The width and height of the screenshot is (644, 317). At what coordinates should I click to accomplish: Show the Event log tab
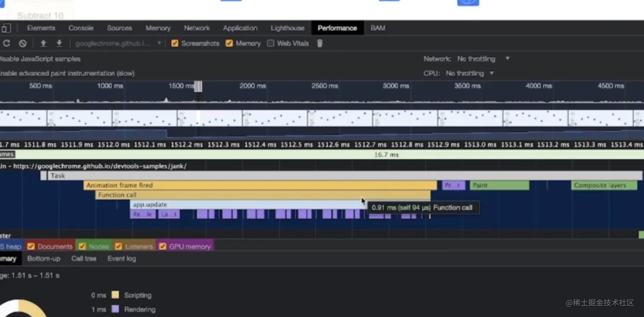point(122,259)
